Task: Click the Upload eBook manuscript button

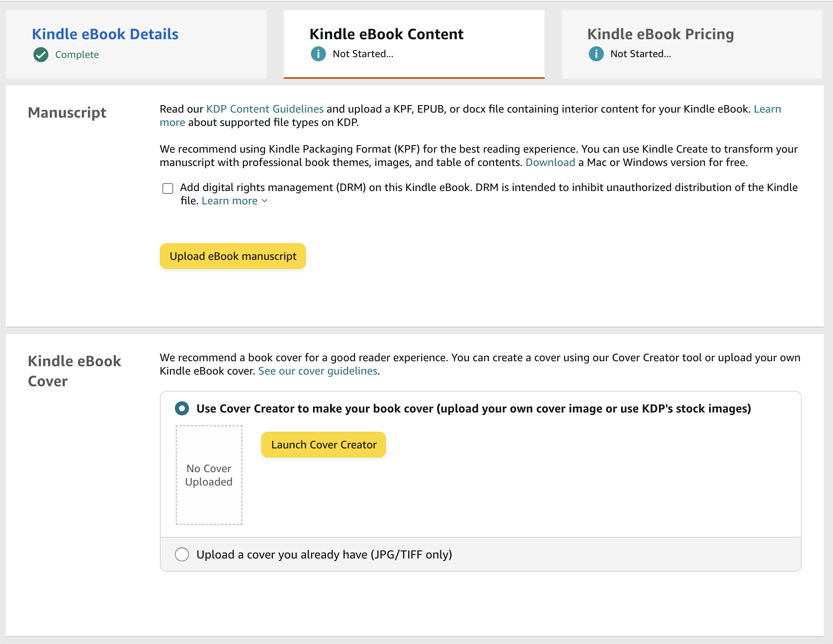Action: pos(233,256)
